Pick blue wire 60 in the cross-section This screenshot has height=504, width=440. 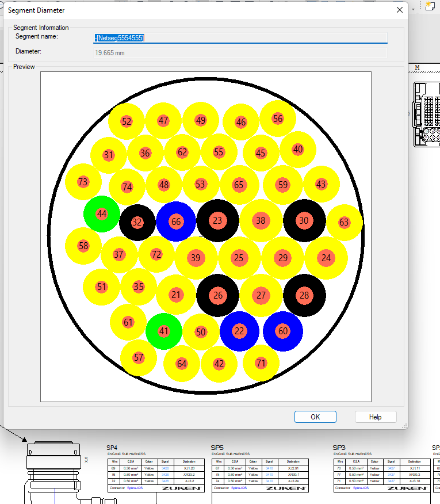point(283,331)
